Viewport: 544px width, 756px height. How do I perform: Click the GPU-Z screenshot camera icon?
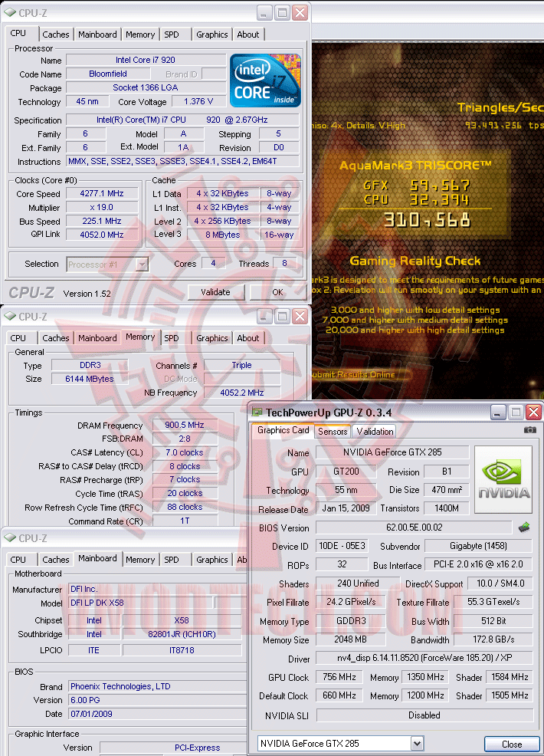529,430
